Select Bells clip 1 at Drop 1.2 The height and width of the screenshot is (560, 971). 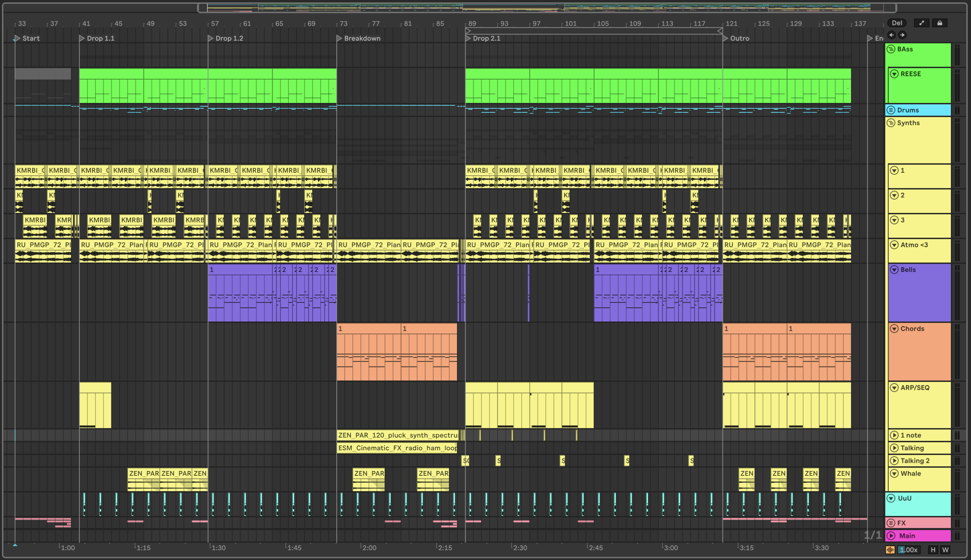[240, 293]
